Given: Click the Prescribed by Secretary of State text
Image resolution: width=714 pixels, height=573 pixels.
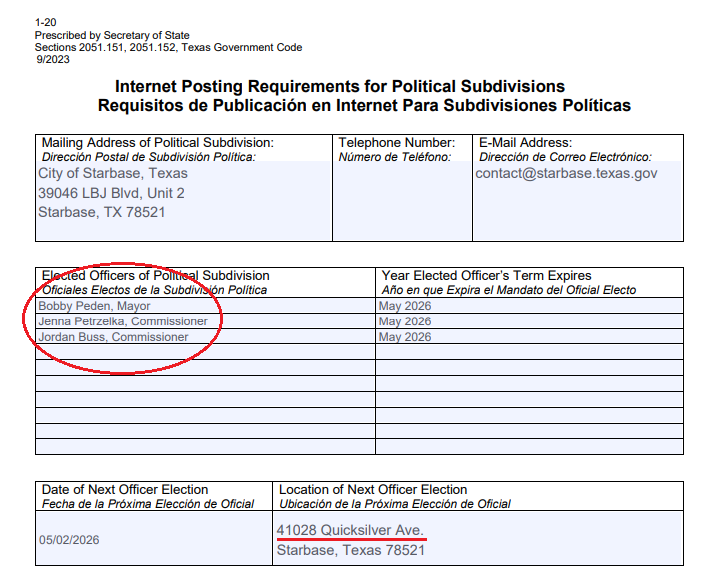Looking at the screenshot, I should pos(112,35).
